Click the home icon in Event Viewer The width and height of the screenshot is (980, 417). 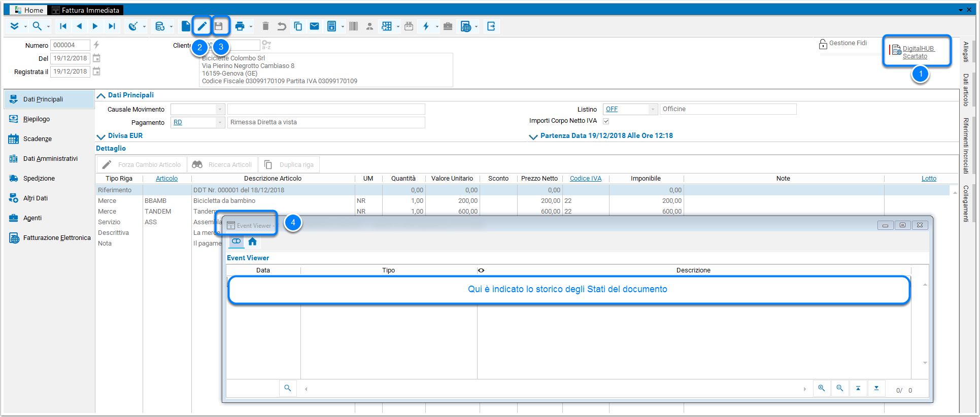coord(252,241)
